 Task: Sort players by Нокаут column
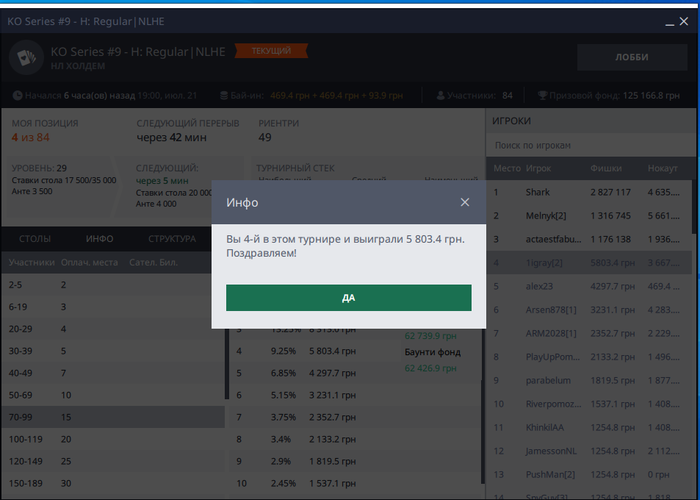(x=662, y=168)
